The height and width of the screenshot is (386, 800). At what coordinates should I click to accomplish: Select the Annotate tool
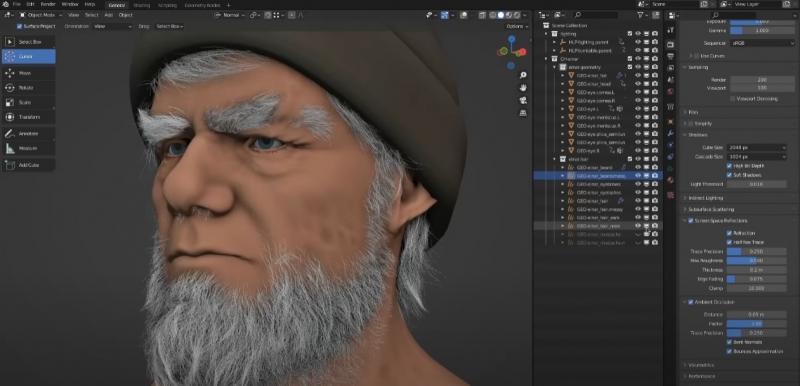(x=29, y=134)
